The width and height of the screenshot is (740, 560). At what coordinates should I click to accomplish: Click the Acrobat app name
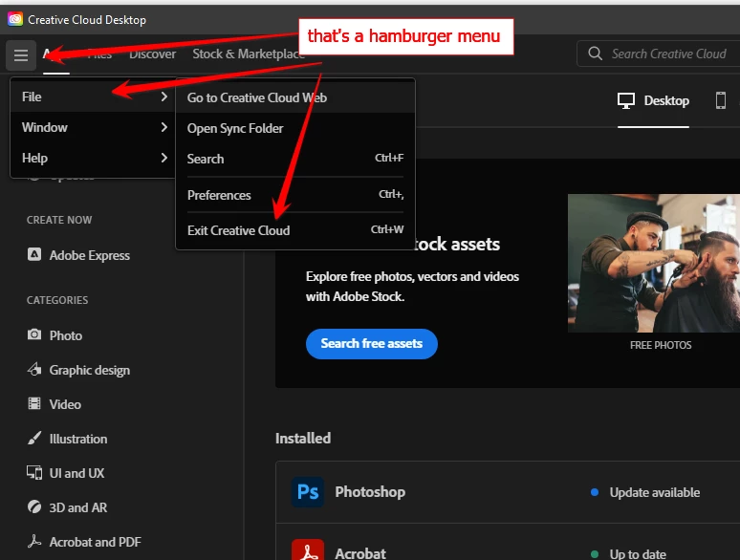(360, 553)
